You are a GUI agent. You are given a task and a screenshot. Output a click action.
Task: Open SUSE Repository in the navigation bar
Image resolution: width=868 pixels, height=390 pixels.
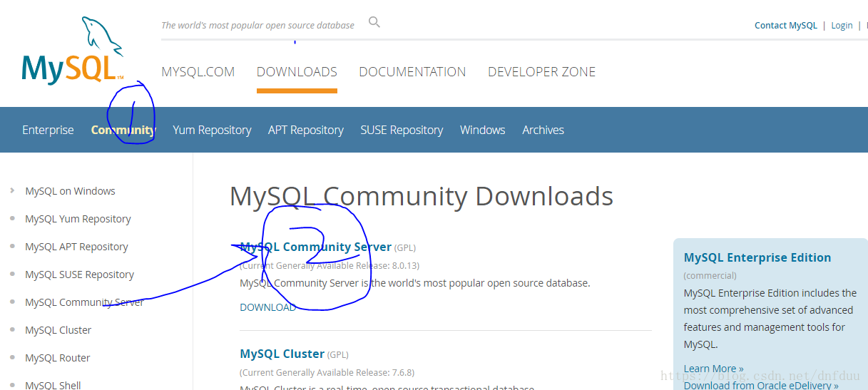tap(402, 130)
